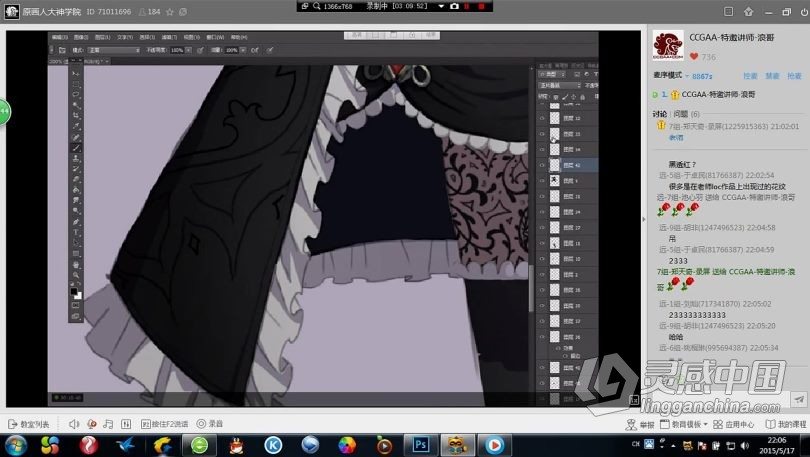Select the Hand tool
Image resolution: width=810 pixels, height=457 pixels.
tap(76, 265)
